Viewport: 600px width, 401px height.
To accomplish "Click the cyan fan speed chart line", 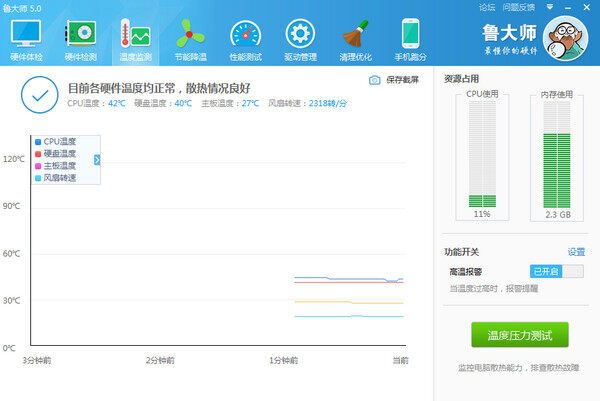I will [x=349, y=316].
